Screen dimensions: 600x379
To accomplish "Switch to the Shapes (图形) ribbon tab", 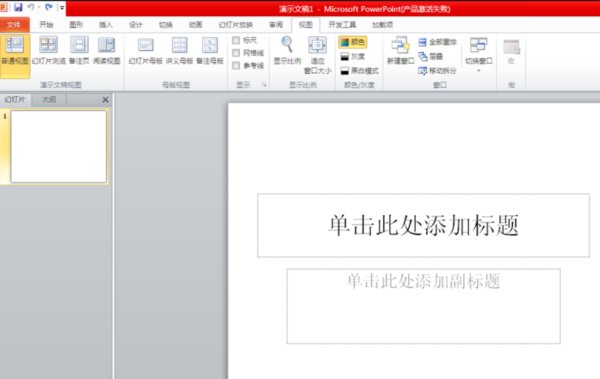I will (76, 25).
